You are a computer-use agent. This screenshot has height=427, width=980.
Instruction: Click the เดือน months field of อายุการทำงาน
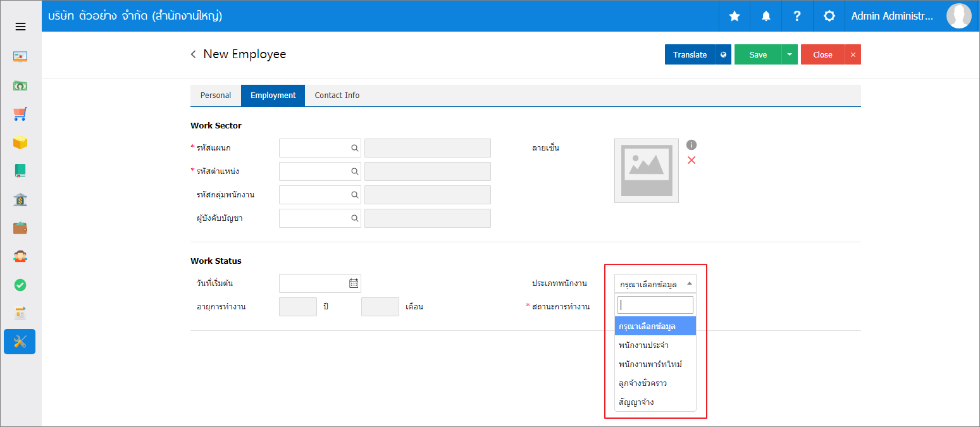380,307
